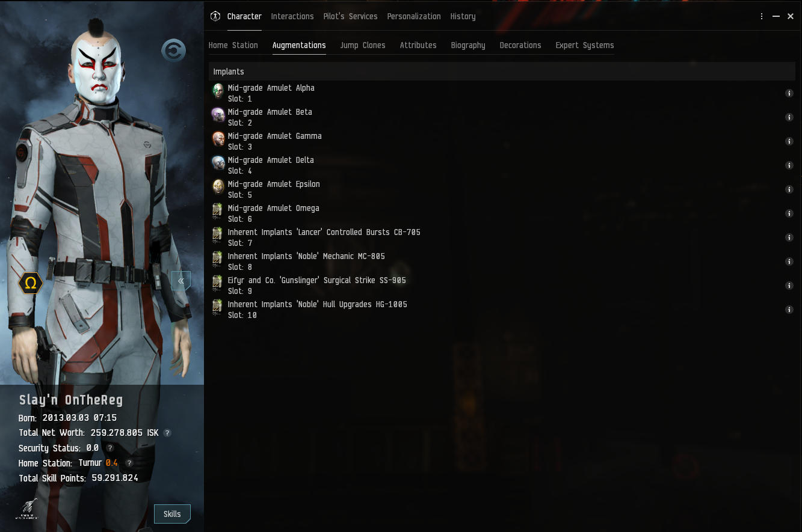
Task: Open the Interactions tab
Action: [292, 16]
